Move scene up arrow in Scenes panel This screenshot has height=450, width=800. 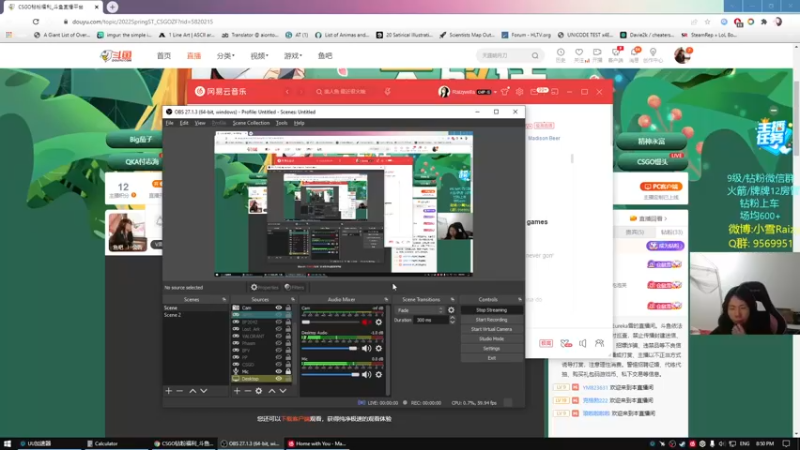pyautogui.click(x=192, y=391)
